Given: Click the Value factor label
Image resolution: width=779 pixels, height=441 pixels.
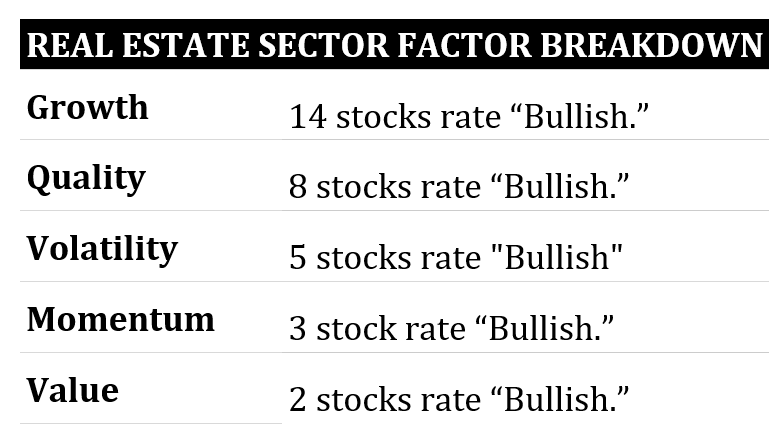Looking at the screenshot, I should (72, 390).
